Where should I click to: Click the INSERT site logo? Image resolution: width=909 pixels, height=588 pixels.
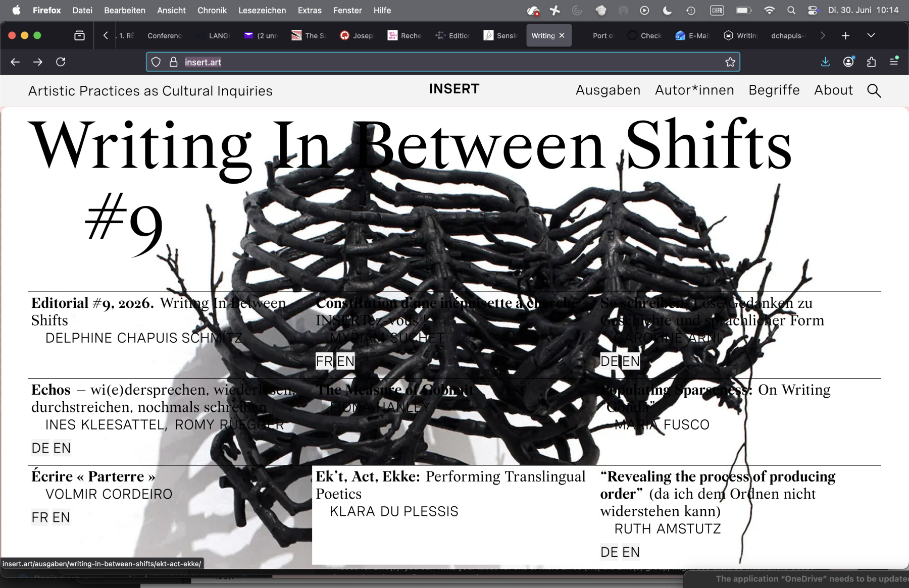pyautogui.click(x=454, y=89)
